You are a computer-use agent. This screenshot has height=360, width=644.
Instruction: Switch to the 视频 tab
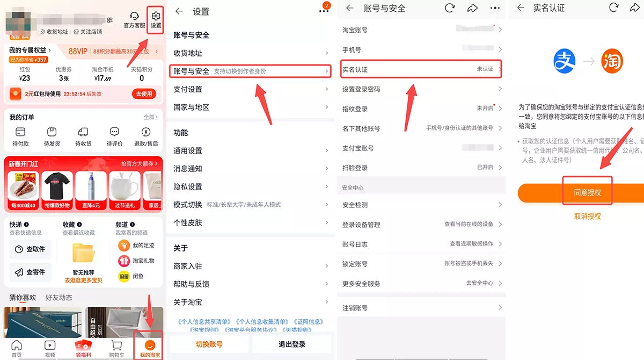(x=50, y=348)
